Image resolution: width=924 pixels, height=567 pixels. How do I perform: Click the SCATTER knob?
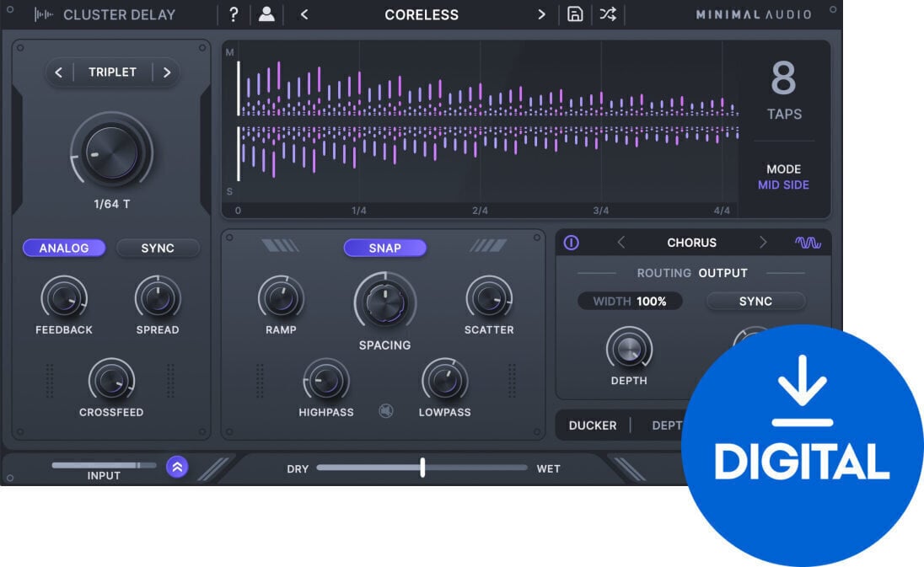click(x=489, y=298)
